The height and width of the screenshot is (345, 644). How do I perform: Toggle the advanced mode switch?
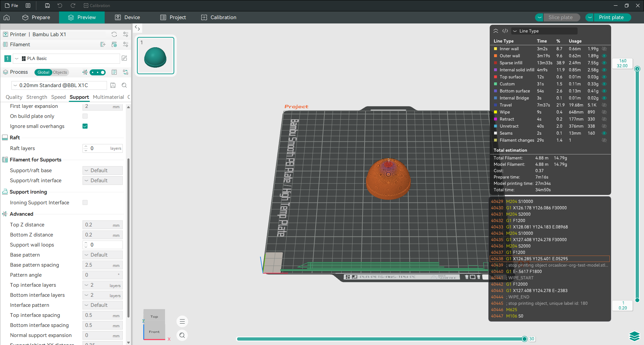pos(98,72)
